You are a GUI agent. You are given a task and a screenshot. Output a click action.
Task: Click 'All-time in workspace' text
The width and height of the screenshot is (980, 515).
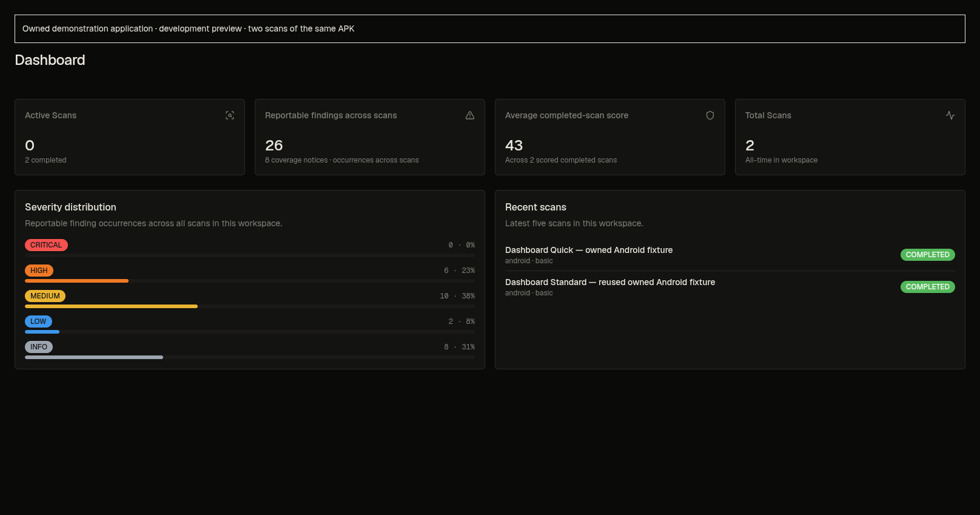[781, 160]
